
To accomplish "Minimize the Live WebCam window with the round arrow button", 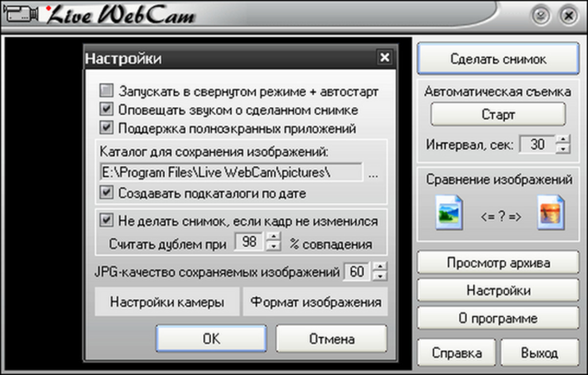I will [x=541, y=16].
